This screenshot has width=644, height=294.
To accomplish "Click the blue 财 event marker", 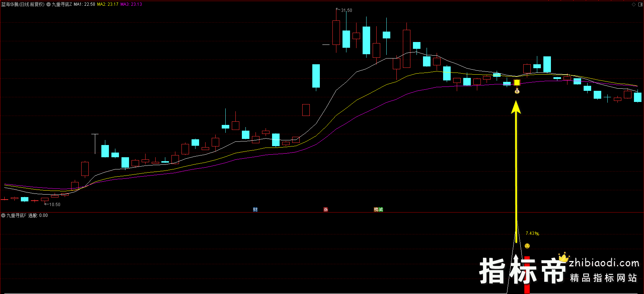I will 255,210.
